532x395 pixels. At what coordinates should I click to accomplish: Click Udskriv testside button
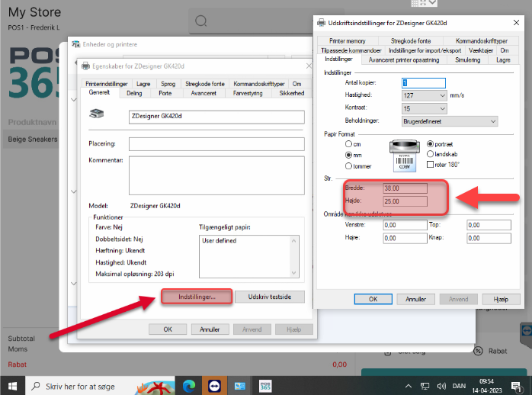(269, 297)
